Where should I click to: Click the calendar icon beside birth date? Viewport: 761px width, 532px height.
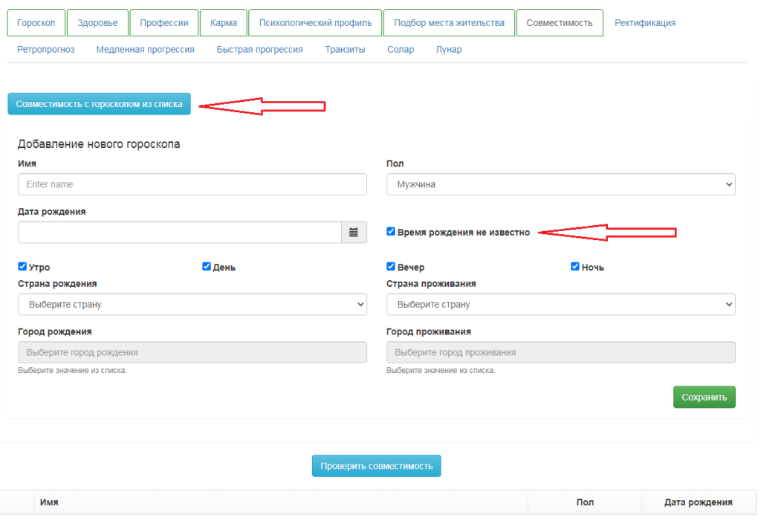(x=354, y=233)
